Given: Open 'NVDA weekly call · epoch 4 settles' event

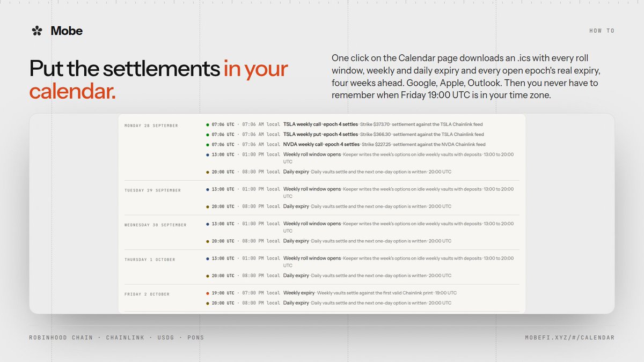Looking at the screenshot, I should point(321,145).
